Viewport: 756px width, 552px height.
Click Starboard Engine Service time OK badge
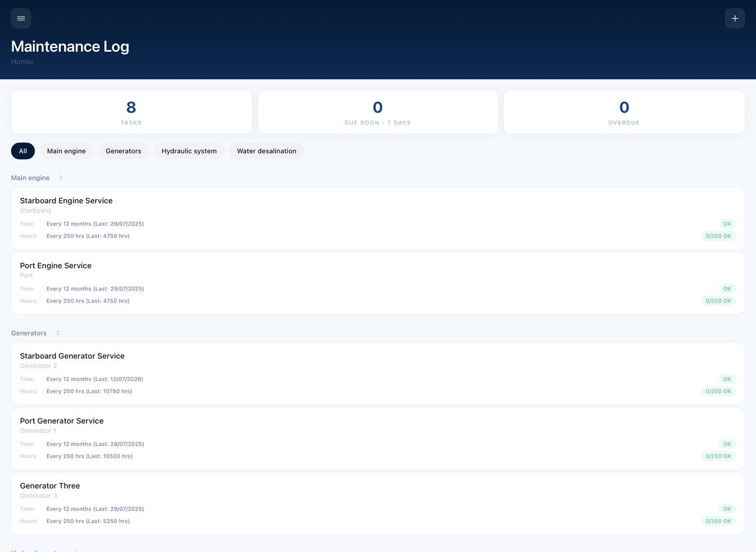(727, 224)
